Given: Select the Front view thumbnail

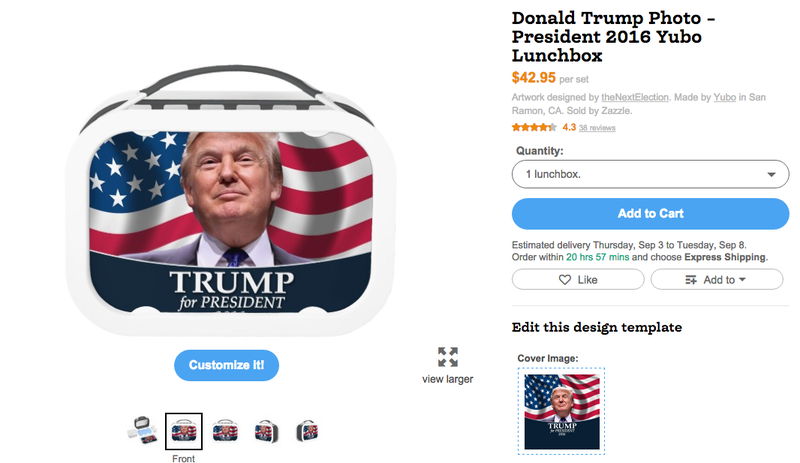Looking at the screenshot, I should click(184, 431).
